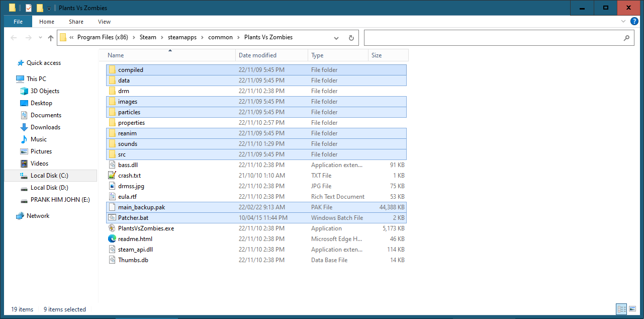The image size is (644, 319).
Task: Select the crash.txt file
Action: pyautogui.click(x=256, y=176)
